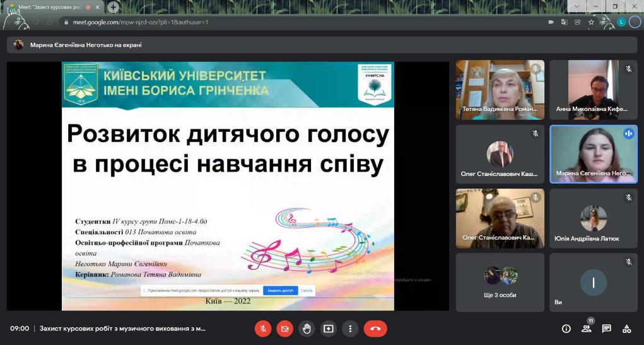Select Тетяна Вадимівна Романова video tile
Screen dimensions: 644x345
tap(500, 90)
